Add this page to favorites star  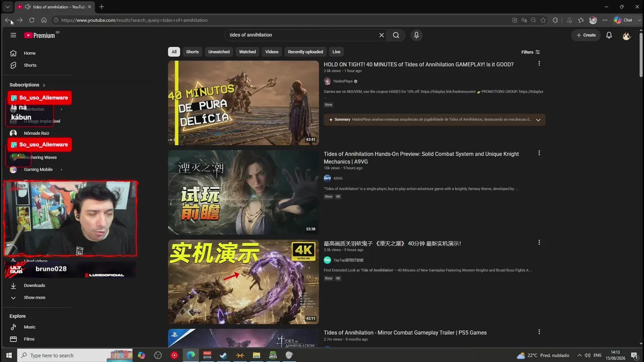click(543, 20)
